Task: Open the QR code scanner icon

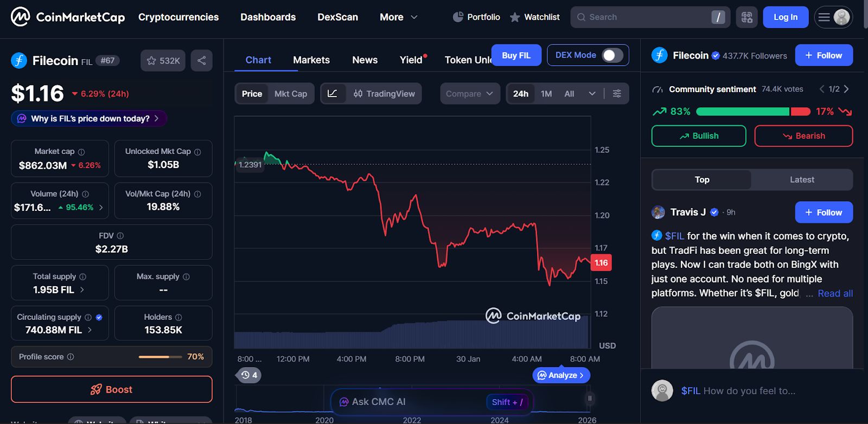Action: tap(746, 17)
